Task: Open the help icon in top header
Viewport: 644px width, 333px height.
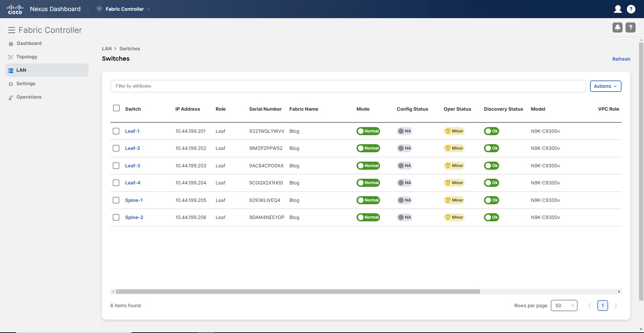Action: coord(631,9)
